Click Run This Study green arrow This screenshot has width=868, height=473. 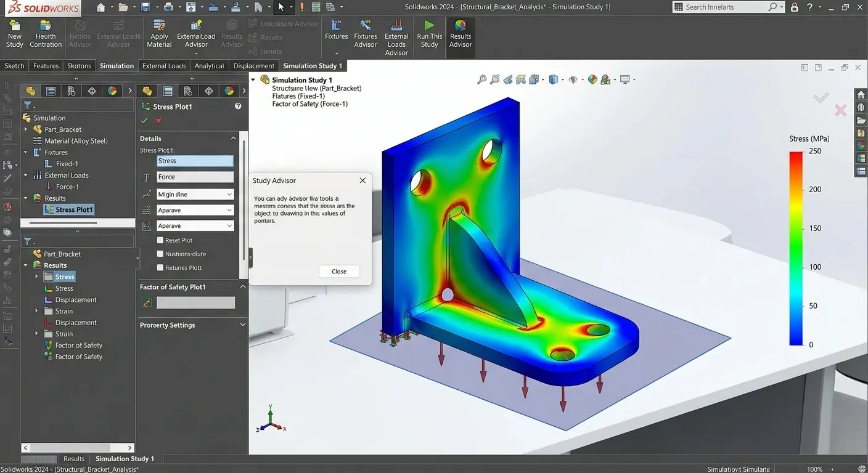click(429, 26)
